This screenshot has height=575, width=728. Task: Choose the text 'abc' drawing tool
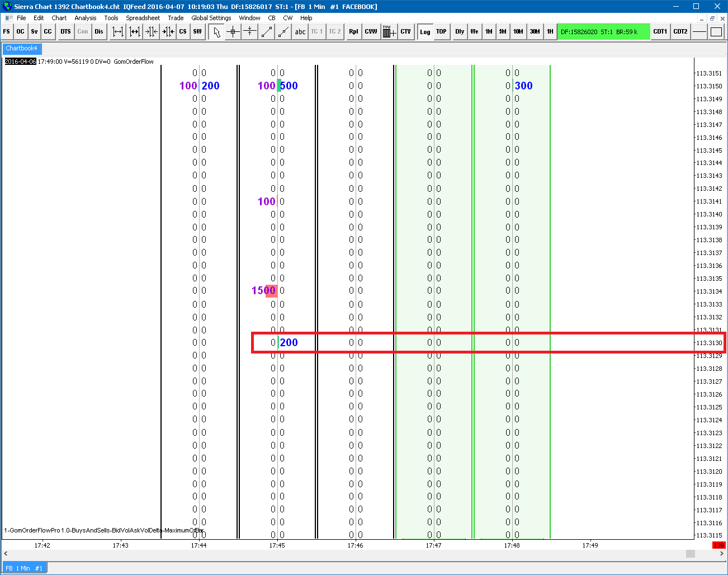[300, 32]
